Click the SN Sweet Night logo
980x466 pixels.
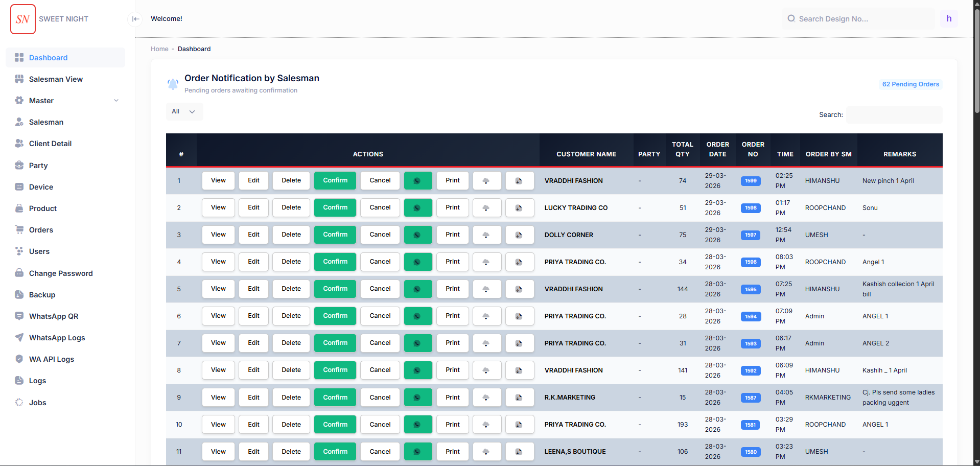point(22,18)
